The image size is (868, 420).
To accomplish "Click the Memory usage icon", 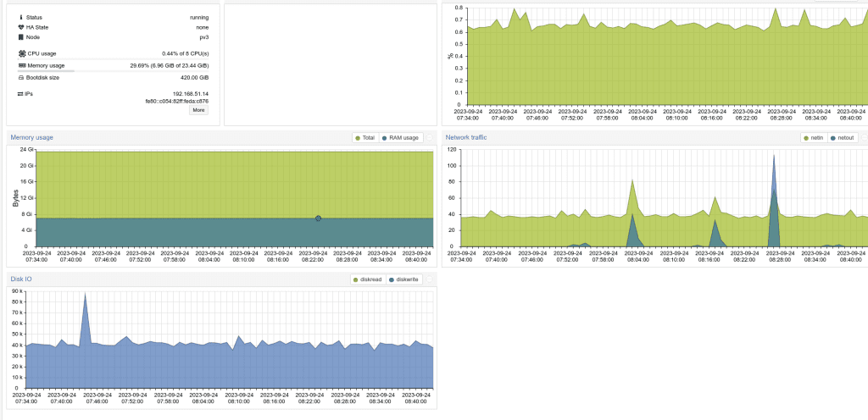I will 21,65.
